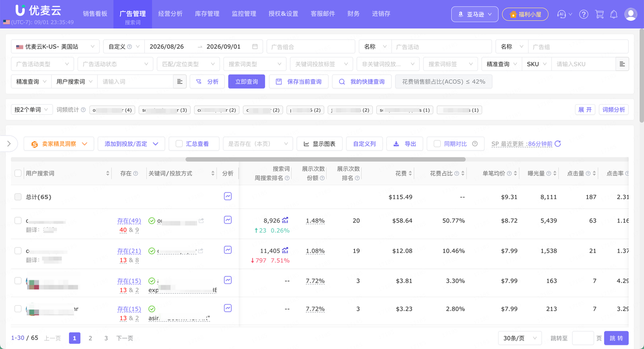
Task: Open the 按2个单词 dropdown
Action: coord(32,110)
